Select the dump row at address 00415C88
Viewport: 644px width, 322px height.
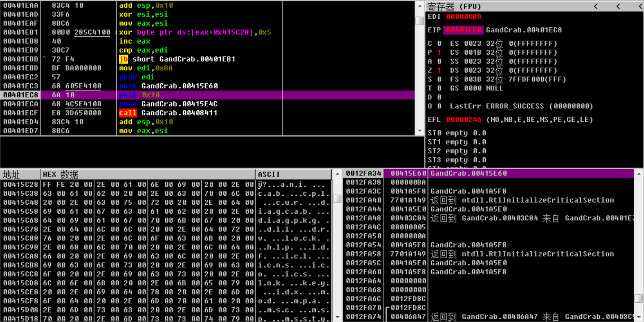point(166,238)
